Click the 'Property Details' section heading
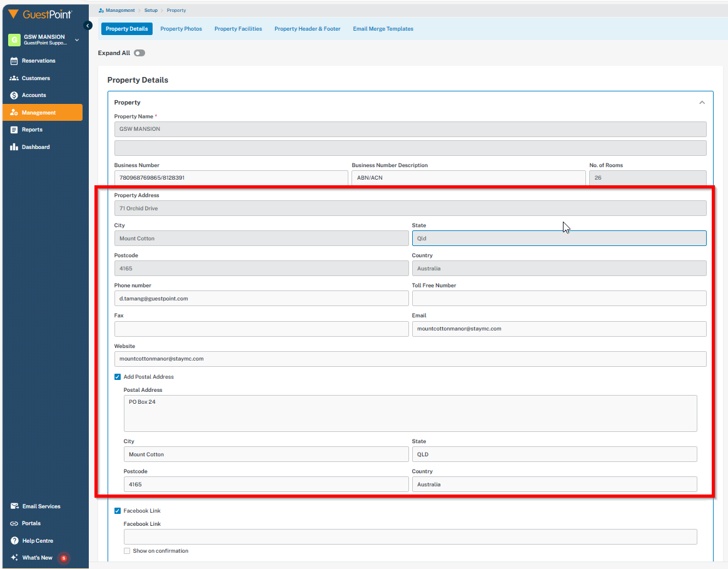This screenshot has width=728, height=569. pyautogui.click(x=138, y=80)
